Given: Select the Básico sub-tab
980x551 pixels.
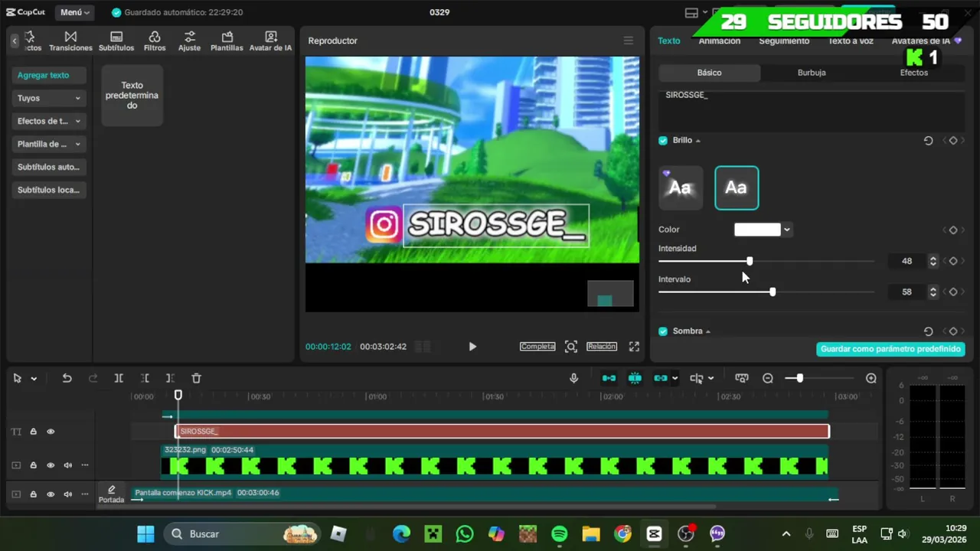Looking at the screenshot, I should 709,73.
